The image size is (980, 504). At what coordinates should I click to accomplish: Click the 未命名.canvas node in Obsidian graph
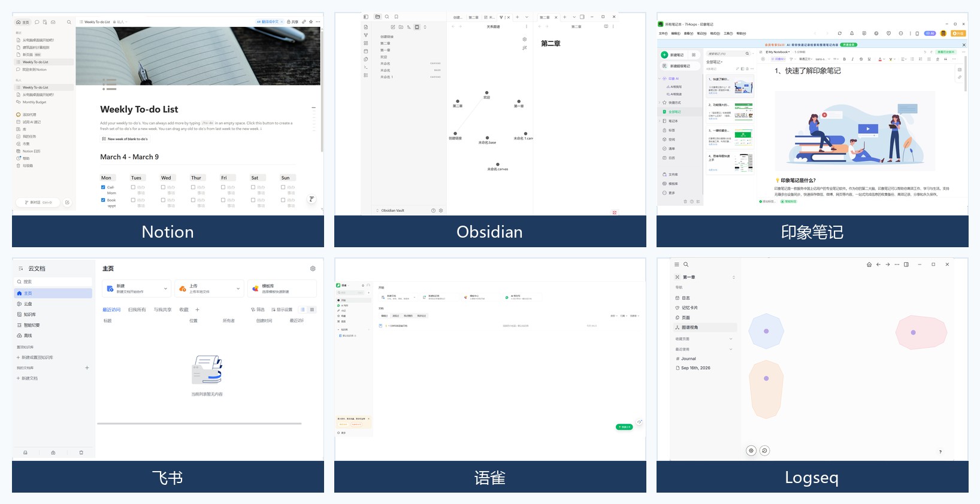click(x=497, y=164)
